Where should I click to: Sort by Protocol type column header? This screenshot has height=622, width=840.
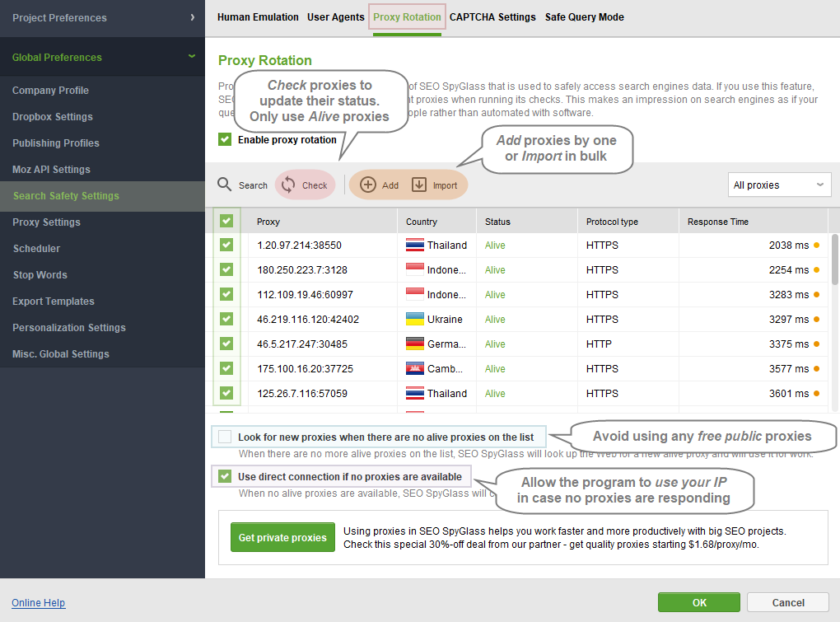point(628,222)
